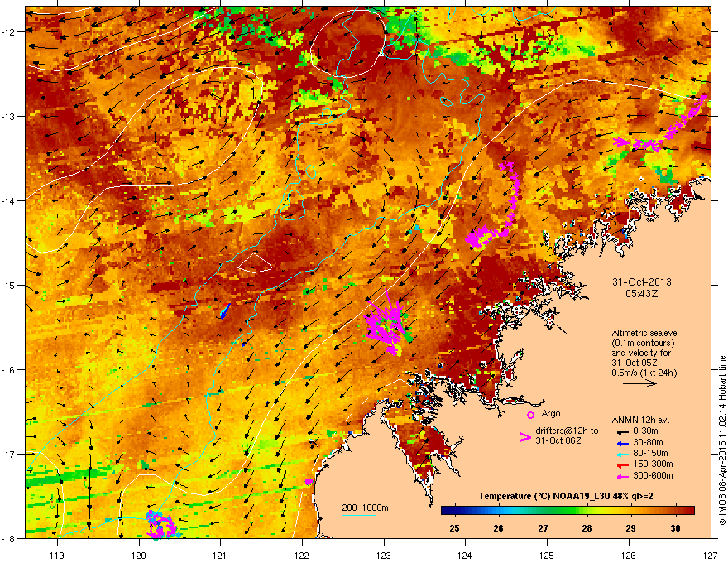Viewport: 728px width, 563px height.
Task: Click the magenta Argo circle legend symbol
Action: point(530,415)
